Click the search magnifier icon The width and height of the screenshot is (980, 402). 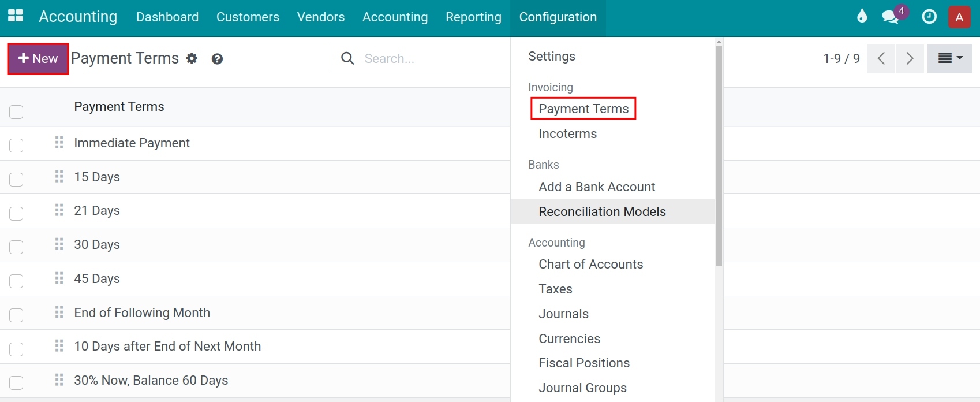coord(347,58)
